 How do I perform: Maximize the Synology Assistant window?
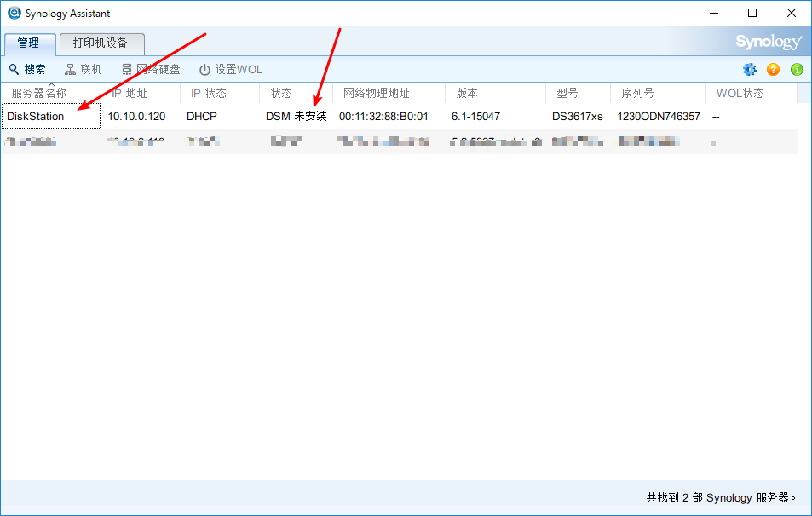752,13
